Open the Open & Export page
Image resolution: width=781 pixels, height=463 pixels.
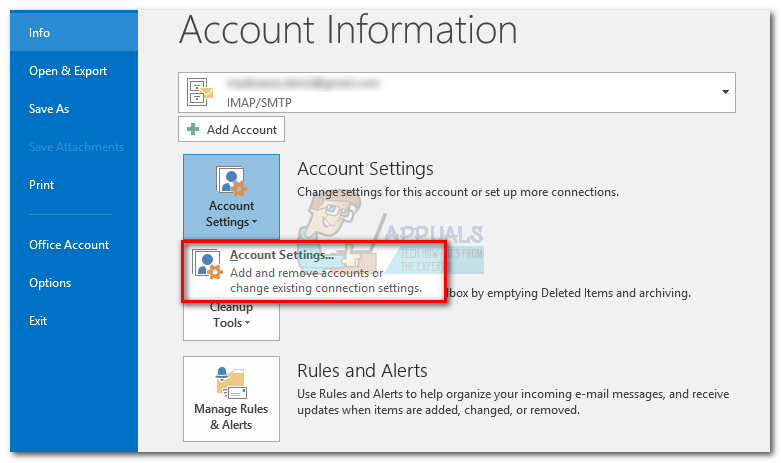(x=68, y=71)
